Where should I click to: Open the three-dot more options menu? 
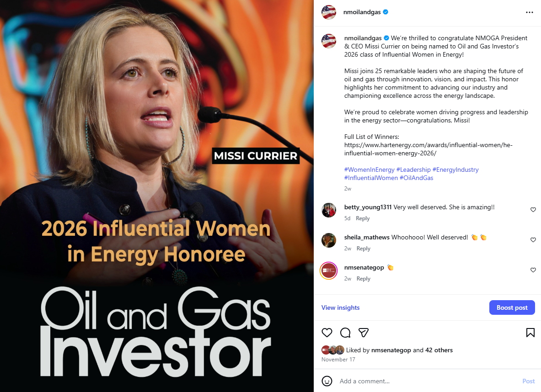click(x=529, y=12)
